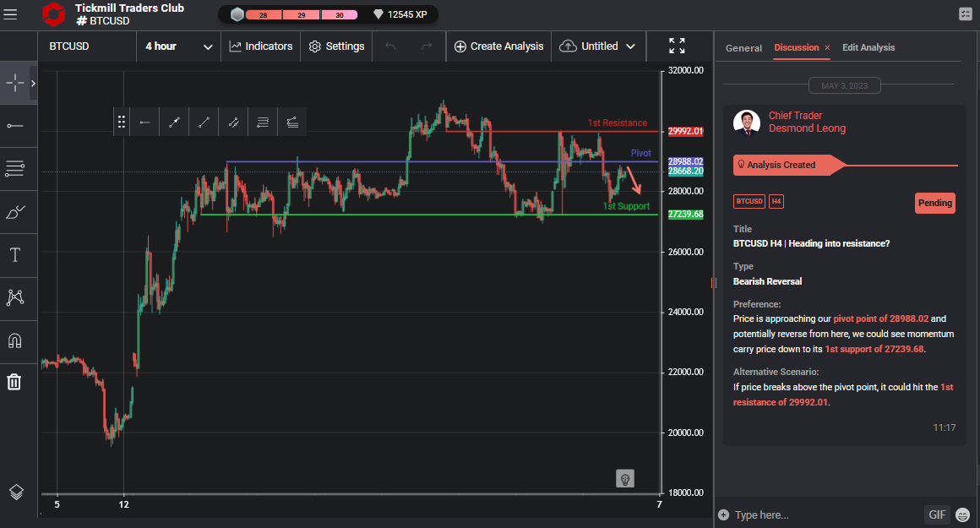
Task: Pick the parallel lines tool in floating toolbar
Action: click(263, 122)
